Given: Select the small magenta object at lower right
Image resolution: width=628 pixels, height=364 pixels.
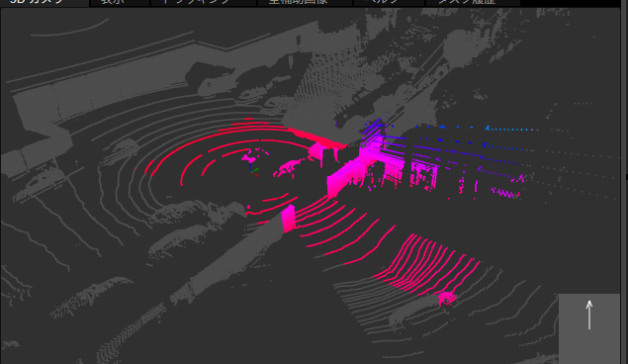Looking at the screenshot, I should coord(447,299).
